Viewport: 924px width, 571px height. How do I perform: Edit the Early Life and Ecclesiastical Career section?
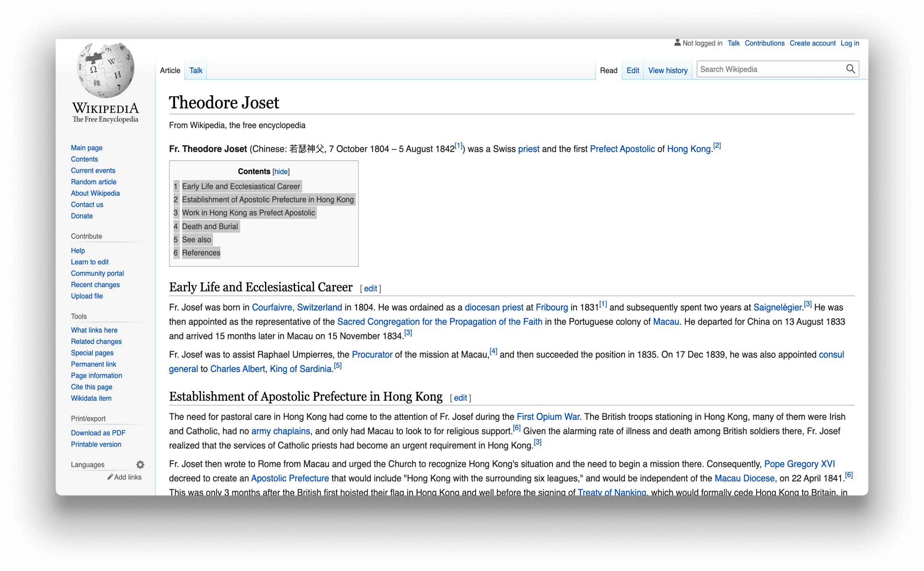[370, 288]
